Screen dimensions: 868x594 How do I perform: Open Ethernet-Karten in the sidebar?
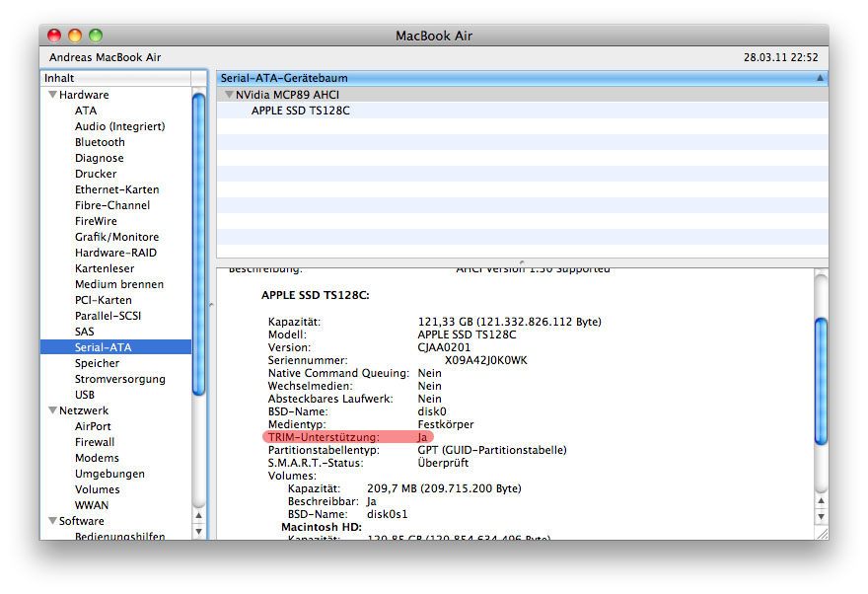click(116, 189)
